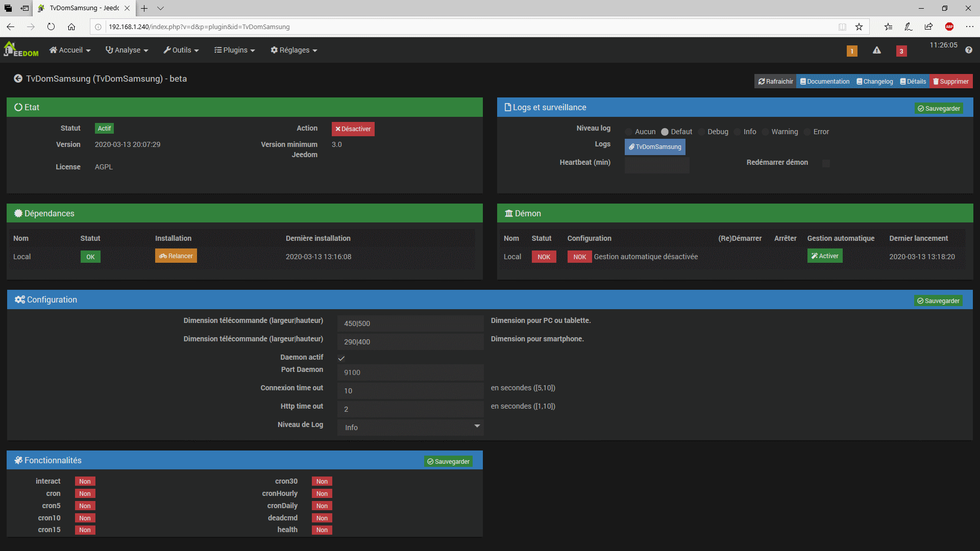The height and width of the screenshot is (551, 980).
Task: Go to browser home page
Action: 71,27
